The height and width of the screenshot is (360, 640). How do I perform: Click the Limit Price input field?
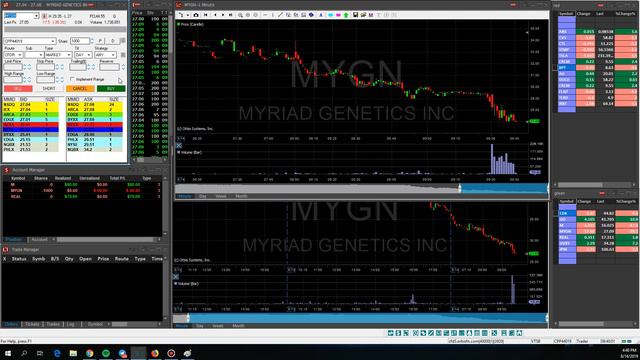(13, 67)
